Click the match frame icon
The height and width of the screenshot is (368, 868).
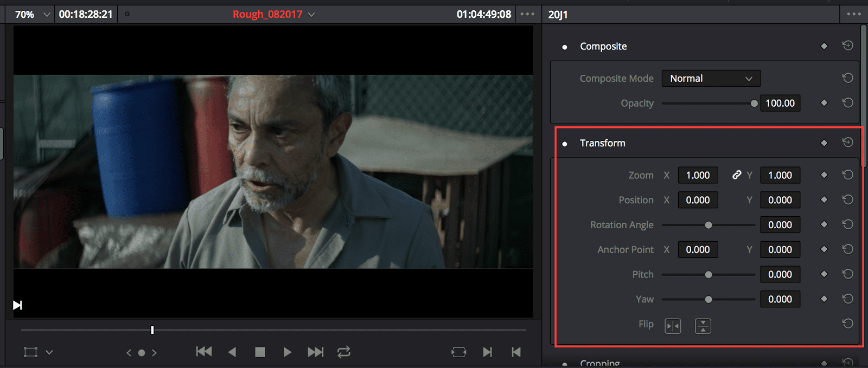(458, 352)
